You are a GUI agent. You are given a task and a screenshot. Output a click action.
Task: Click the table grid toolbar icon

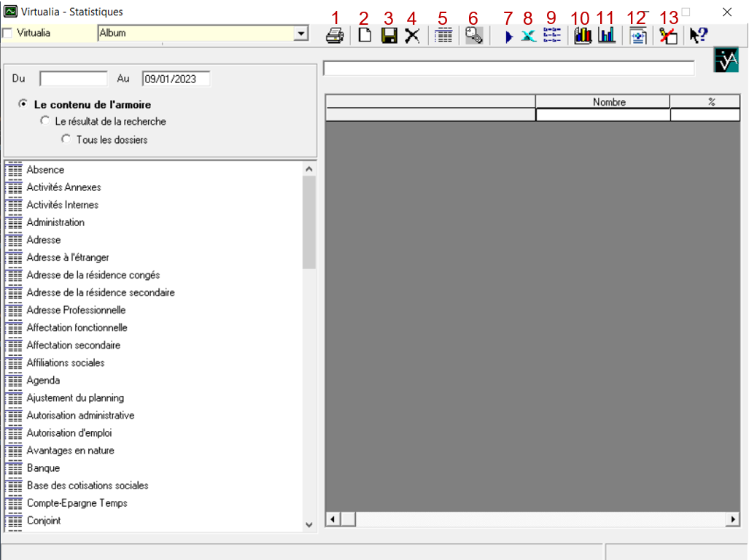click(x=443, y=36)
